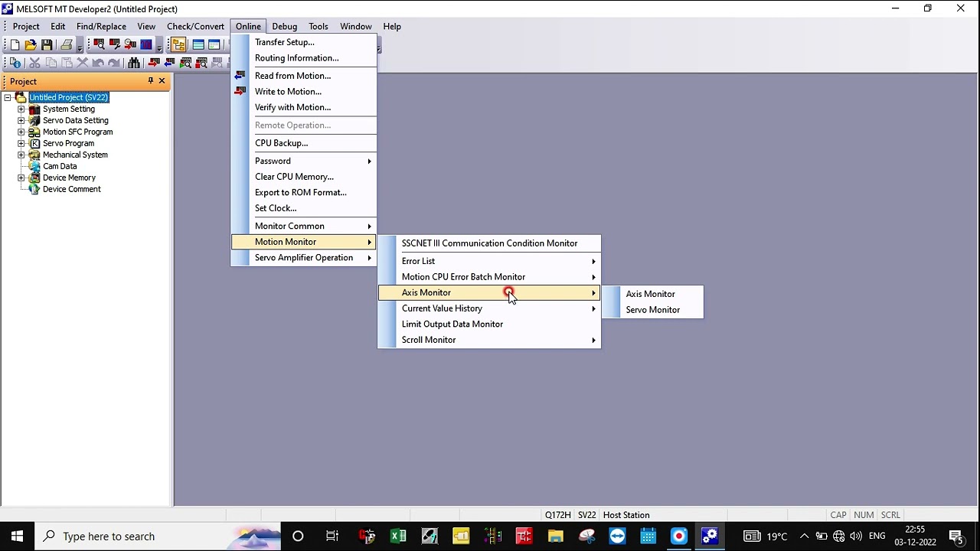The width and height of the screenshot is (980, 551).
Task: Select Servo Data Setting in project tree
Action: 76,120
